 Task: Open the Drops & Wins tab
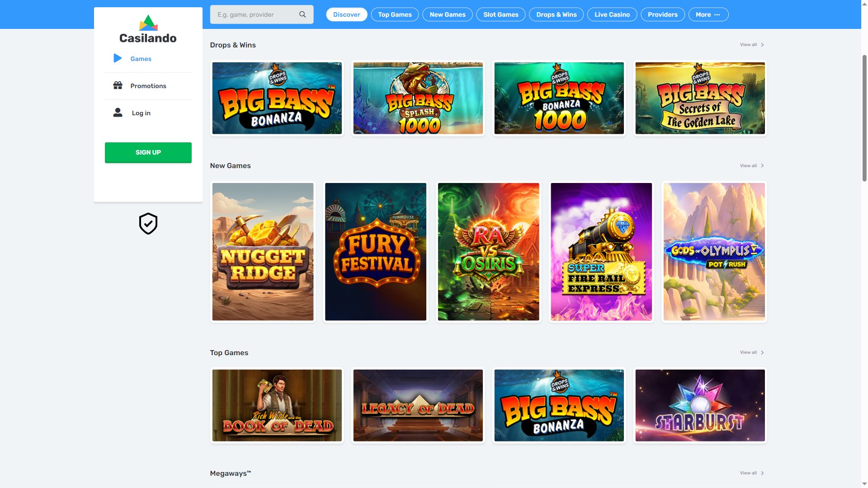(556, 14)
